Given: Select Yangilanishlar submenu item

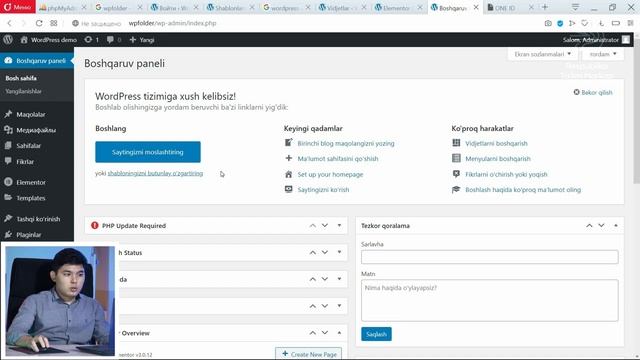Looking at the screenshot, I should click(x=23, y=91).
